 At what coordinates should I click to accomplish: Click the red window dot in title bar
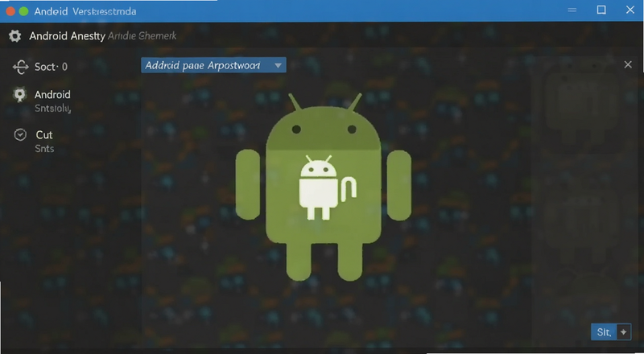click(x=10, y=11)
